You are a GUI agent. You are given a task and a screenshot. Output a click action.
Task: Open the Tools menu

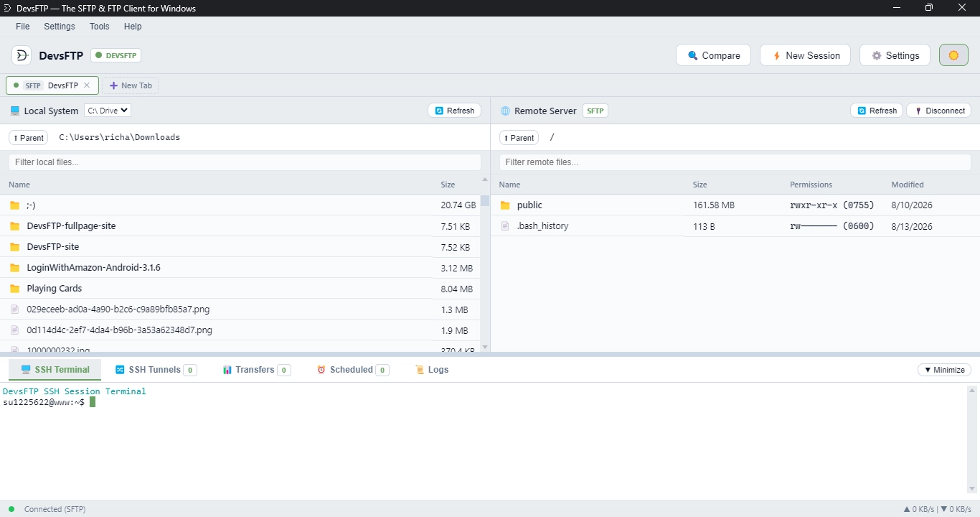(x=100, y=27)
